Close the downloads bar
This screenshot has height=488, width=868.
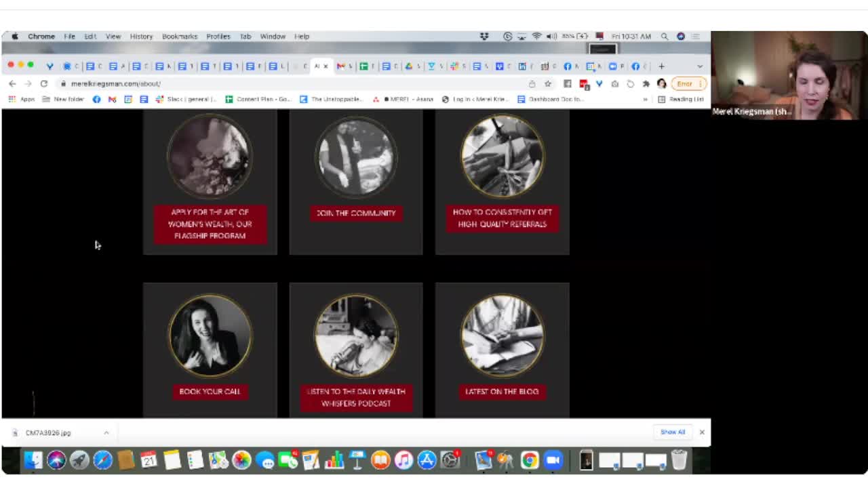[x=702, y=432]
